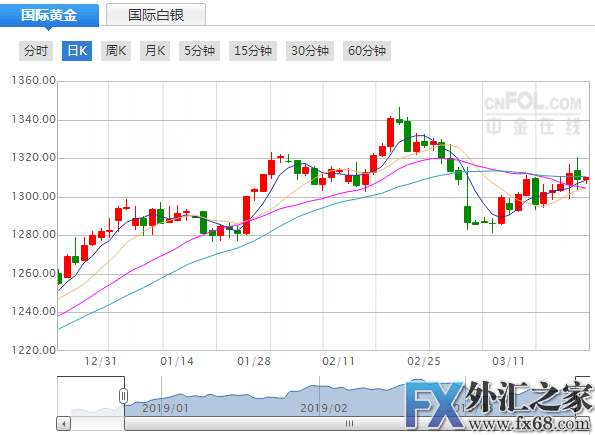Click the 1340.00 price axis label

(33, 120)
